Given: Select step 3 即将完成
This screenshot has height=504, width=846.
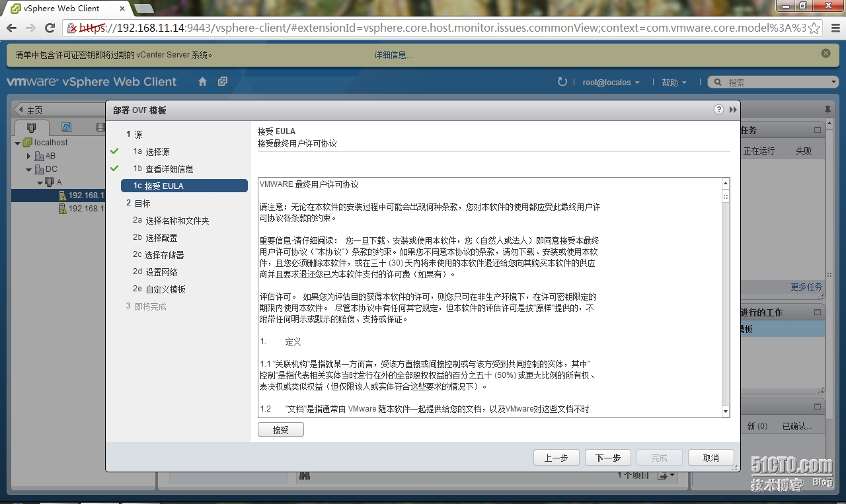Looking at the screenshot, I should pyautogui.click(x=147, y=306).
